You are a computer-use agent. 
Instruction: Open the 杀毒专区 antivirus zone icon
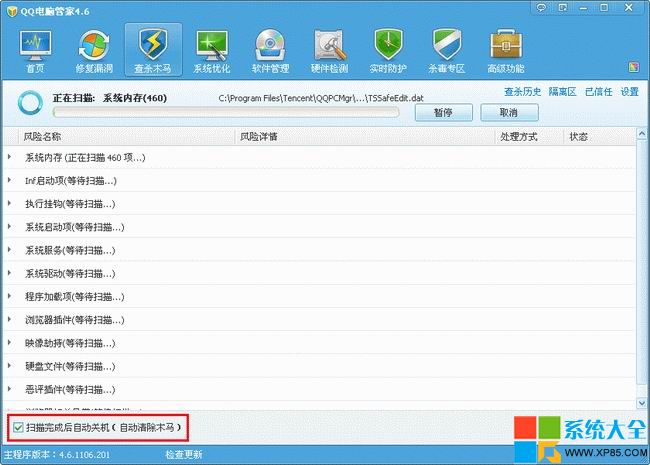[x=447, y=51]
